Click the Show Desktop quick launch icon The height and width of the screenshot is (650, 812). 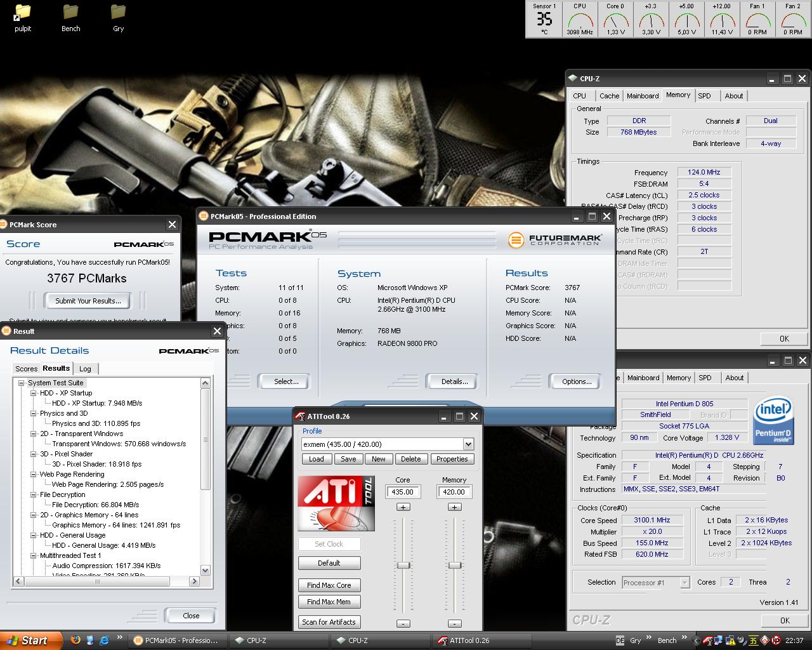click(x=89, y=640)
